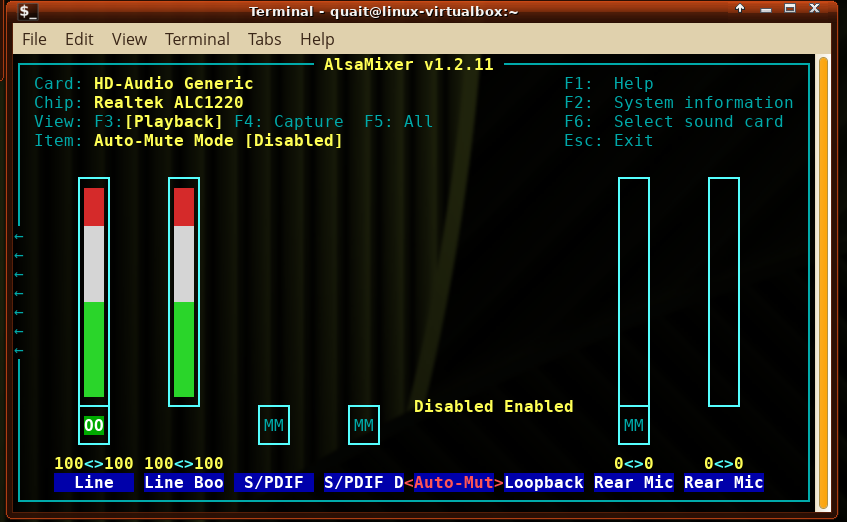847x522 pixels.
Task: Toggle the S/PDIF D channel MM indicator
Action: click(364, 425)
